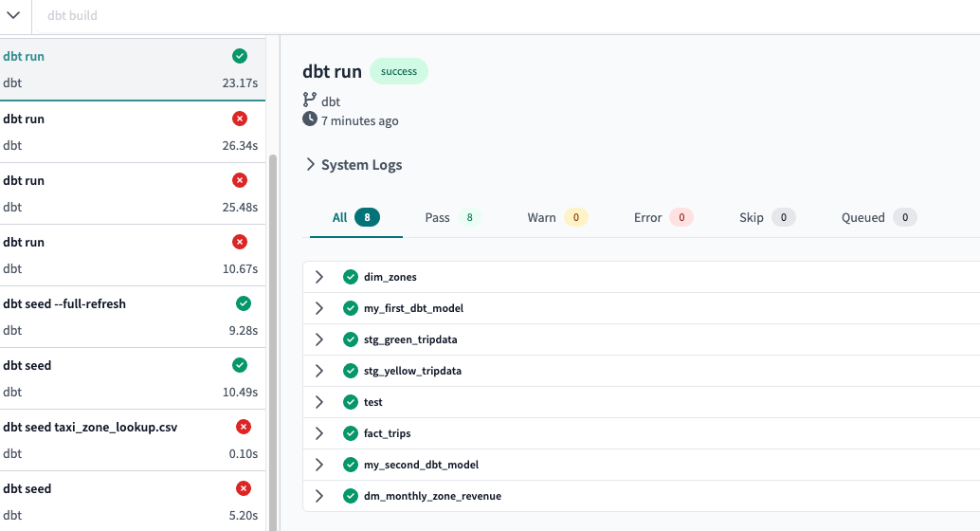
Task: Click the green check icon beside my_first_dbt_model
Action: 350,308
